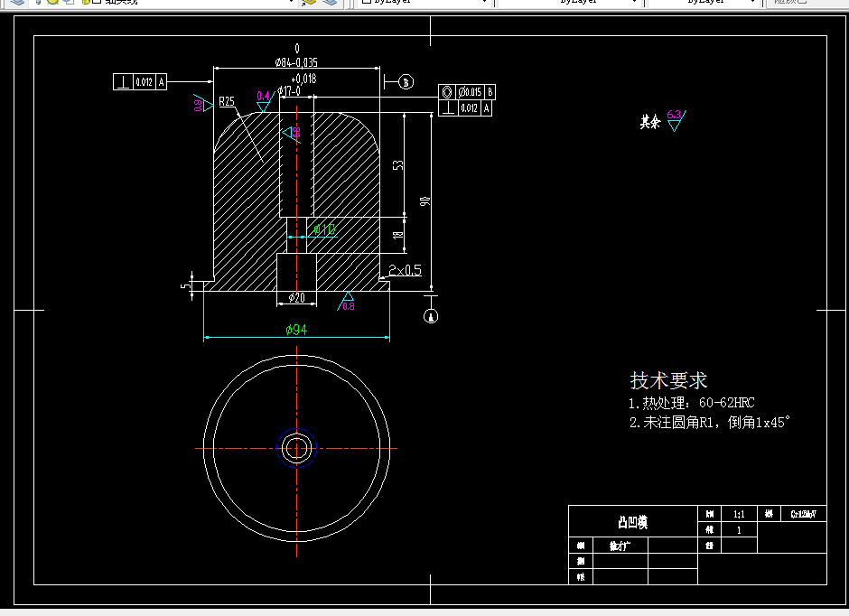Pick the bottom 0.8 roughness symbol
This screenshot has height=616, width=849.
point(347,302)
